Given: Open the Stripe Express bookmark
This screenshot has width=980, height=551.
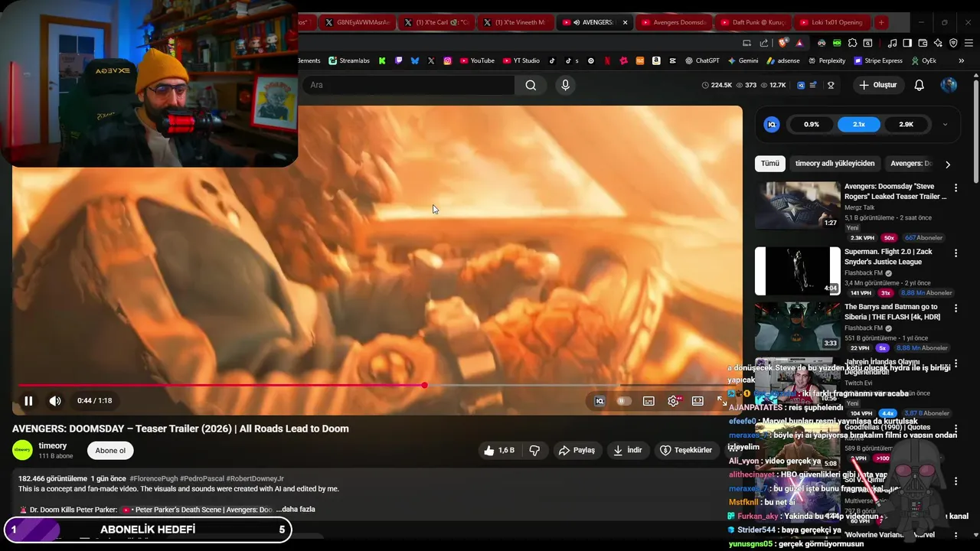Looking at the screenshot, I should [x=877, y=60].
